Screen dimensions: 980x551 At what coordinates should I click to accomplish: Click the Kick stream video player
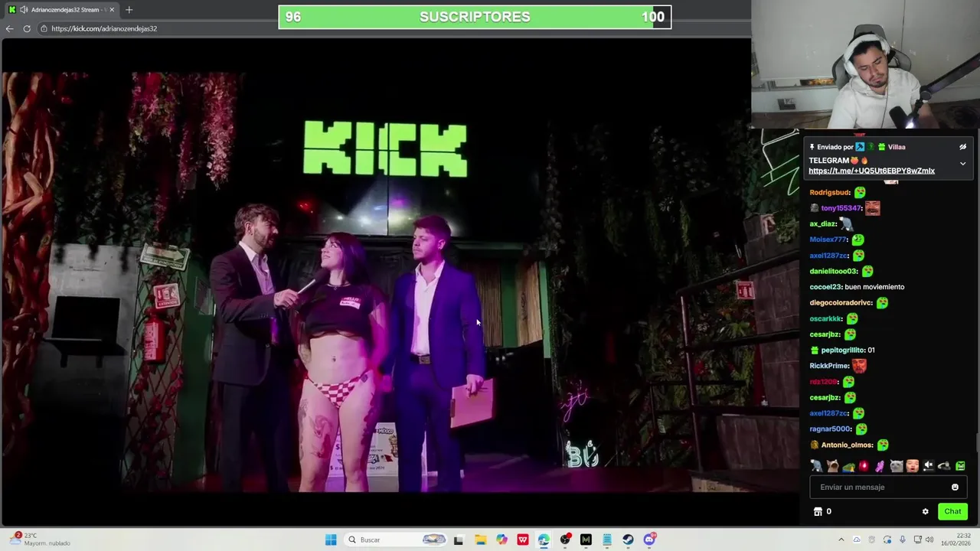[x=400, y=282]
